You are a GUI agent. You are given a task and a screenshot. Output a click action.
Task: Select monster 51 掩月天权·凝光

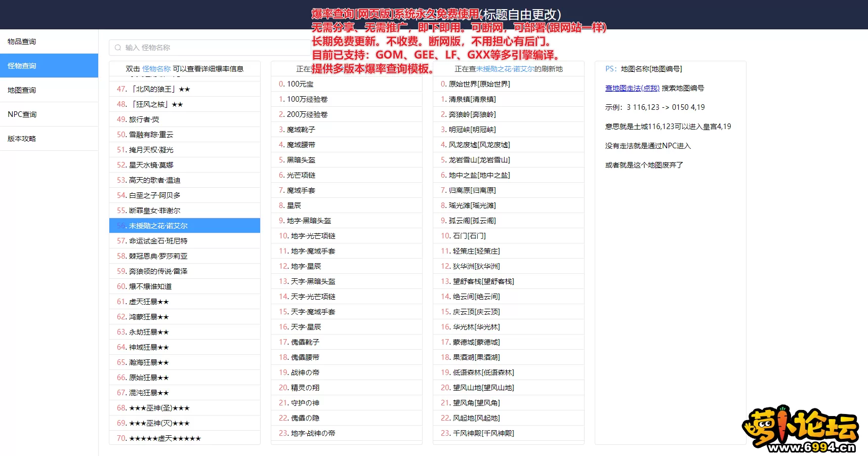185,150
